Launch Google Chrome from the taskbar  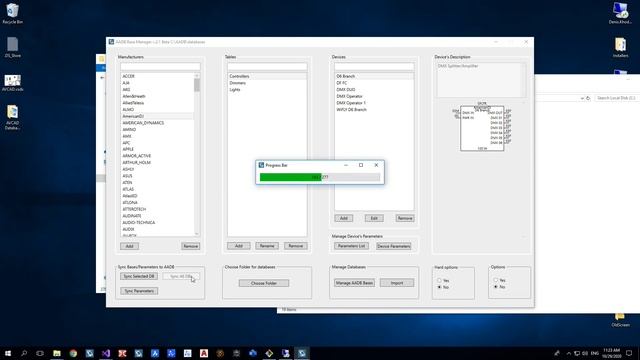pos(73,353)
